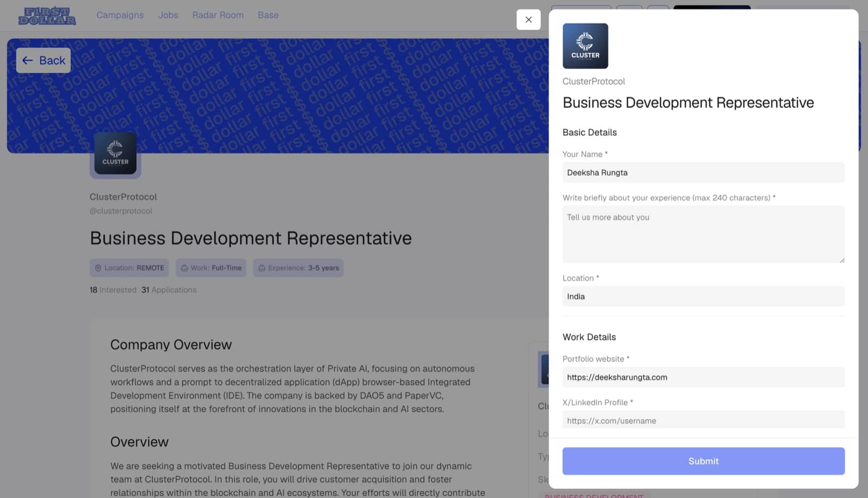868x498 pixels.
Task: Grab the textarea resize handle
Action: coord(841,260)
